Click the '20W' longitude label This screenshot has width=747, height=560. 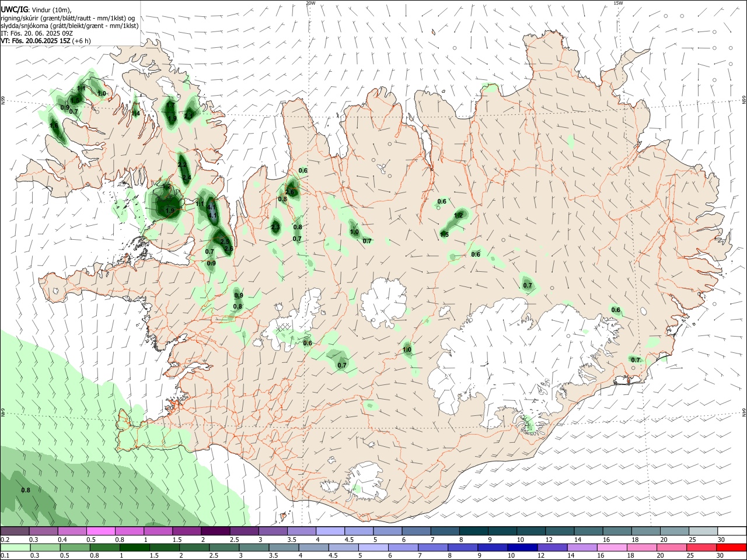pyautogui.click(x=310, y=3)
